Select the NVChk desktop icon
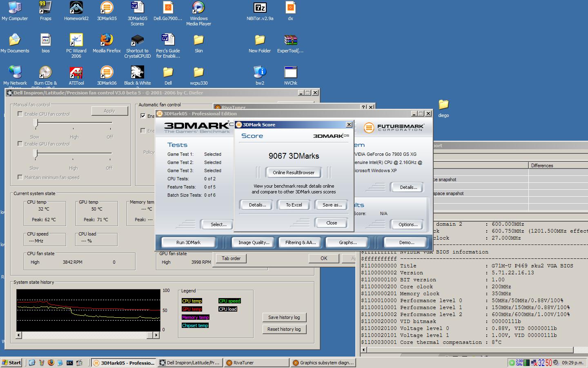The width and height of the screenshot is (588, 368). coord(290,75)
